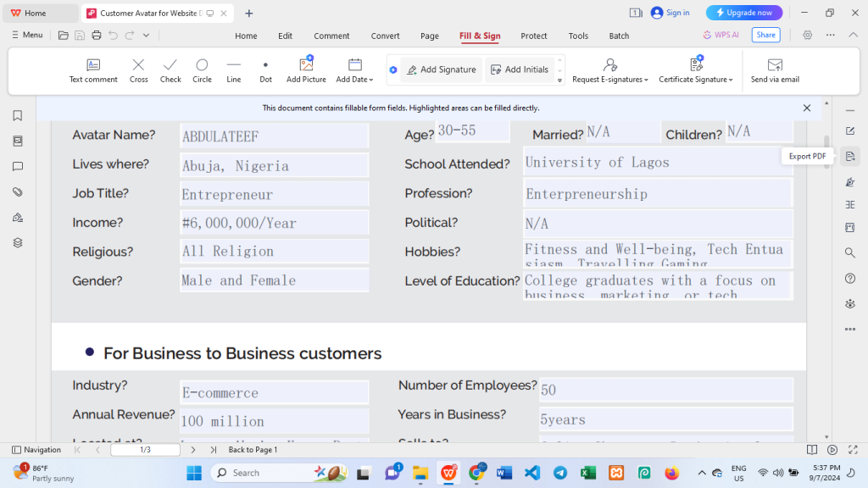Select the Check mark tool
The image size is (868, 488).
[170, 71]
